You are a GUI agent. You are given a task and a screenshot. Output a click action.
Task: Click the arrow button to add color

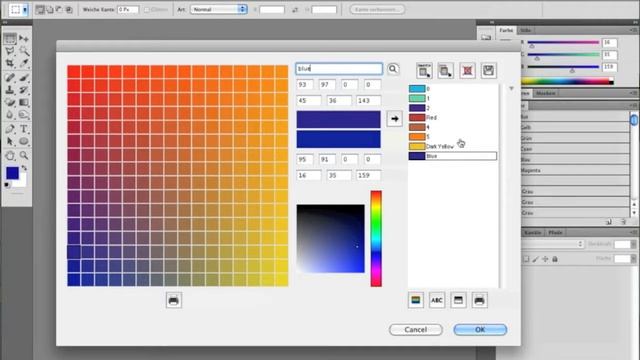394,119
